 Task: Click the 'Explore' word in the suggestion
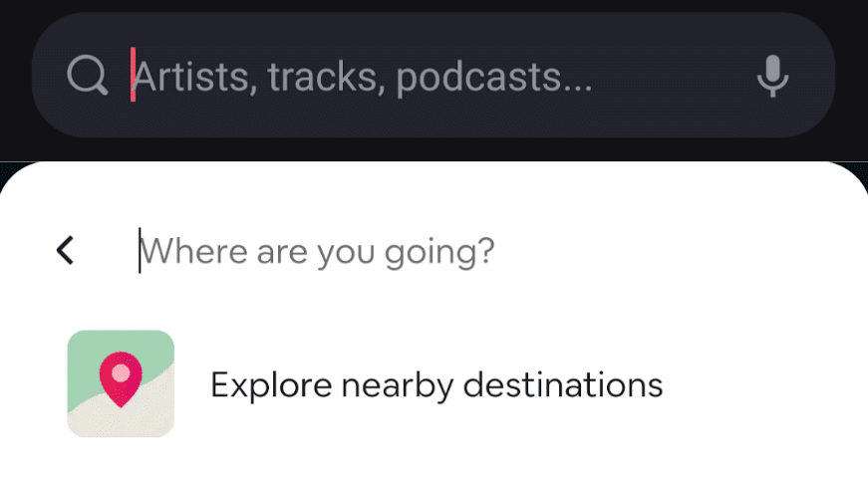click(271, 385)
